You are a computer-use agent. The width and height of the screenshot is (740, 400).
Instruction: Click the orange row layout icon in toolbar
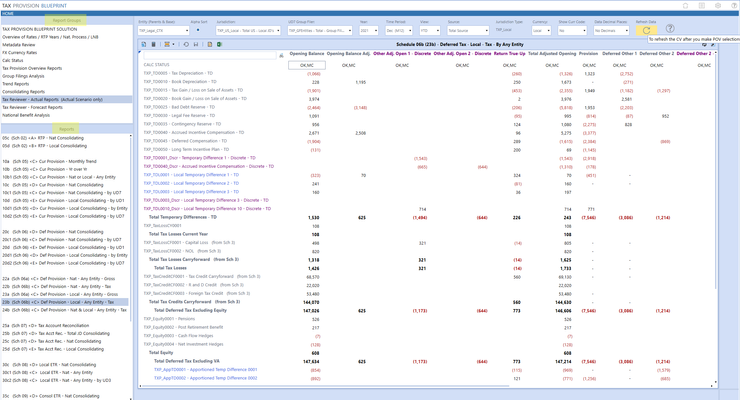167,44
